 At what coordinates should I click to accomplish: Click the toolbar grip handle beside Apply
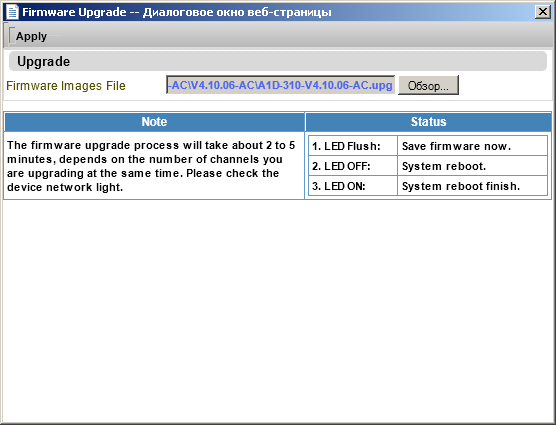[10, 36]
